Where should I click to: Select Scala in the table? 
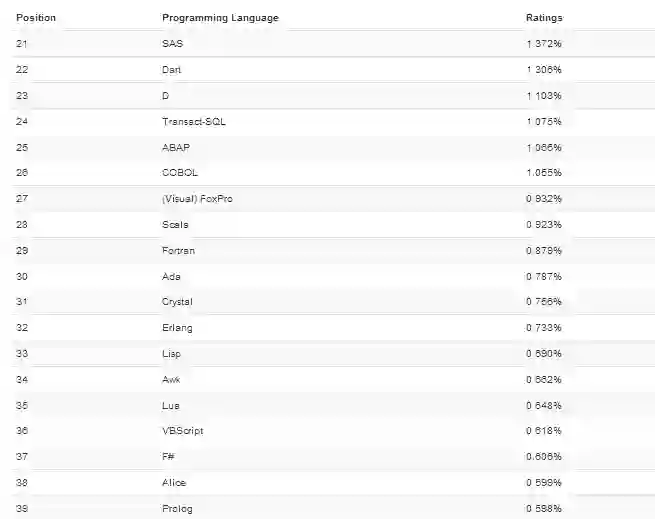point(175,225)
